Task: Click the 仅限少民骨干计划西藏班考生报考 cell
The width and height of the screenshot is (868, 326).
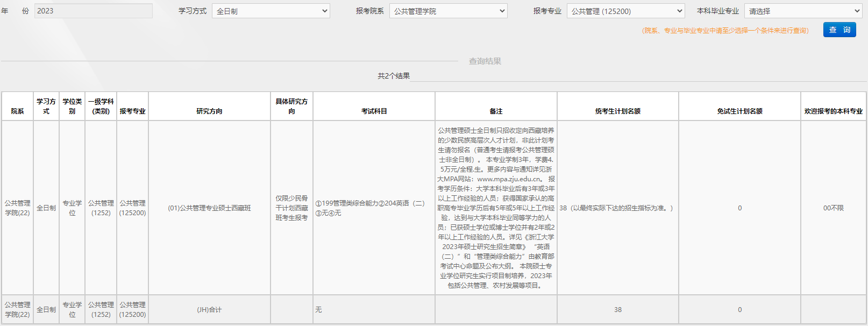Action: [291, 208]
